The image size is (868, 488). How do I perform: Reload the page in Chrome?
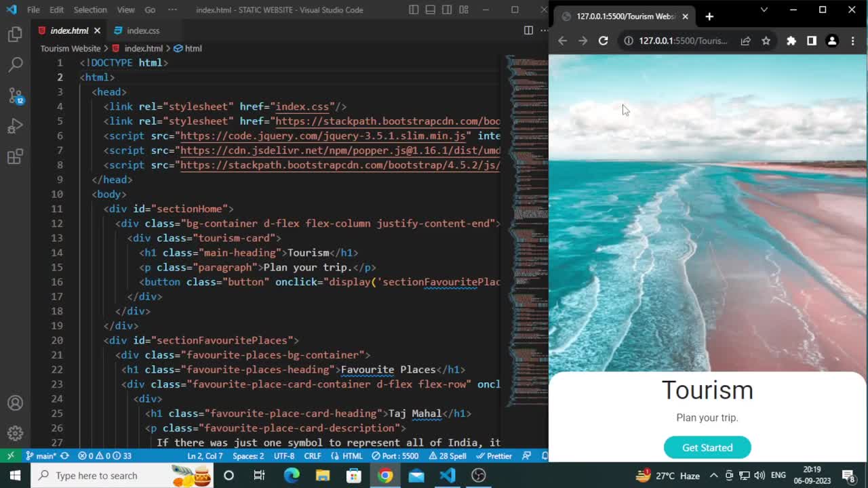(603, 41)
